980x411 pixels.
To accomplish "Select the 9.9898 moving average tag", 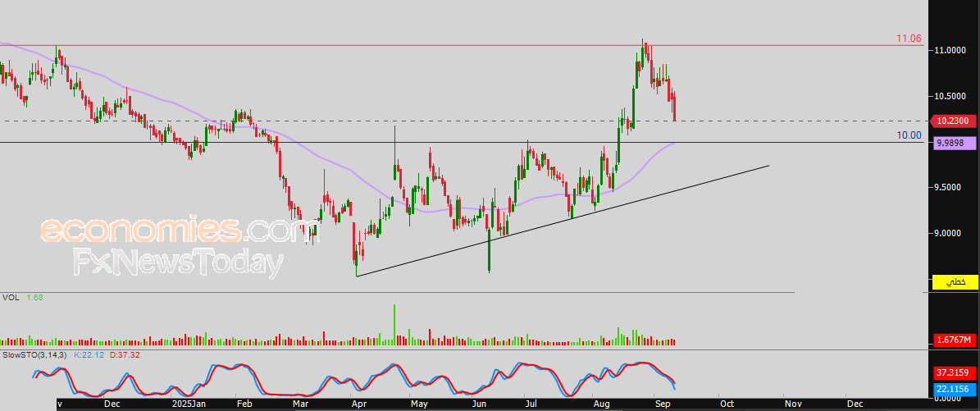I will [953, 144].
